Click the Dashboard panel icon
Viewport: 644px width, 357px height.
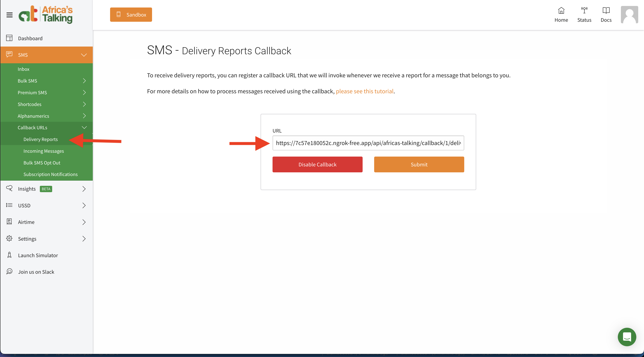coord(9,38)
